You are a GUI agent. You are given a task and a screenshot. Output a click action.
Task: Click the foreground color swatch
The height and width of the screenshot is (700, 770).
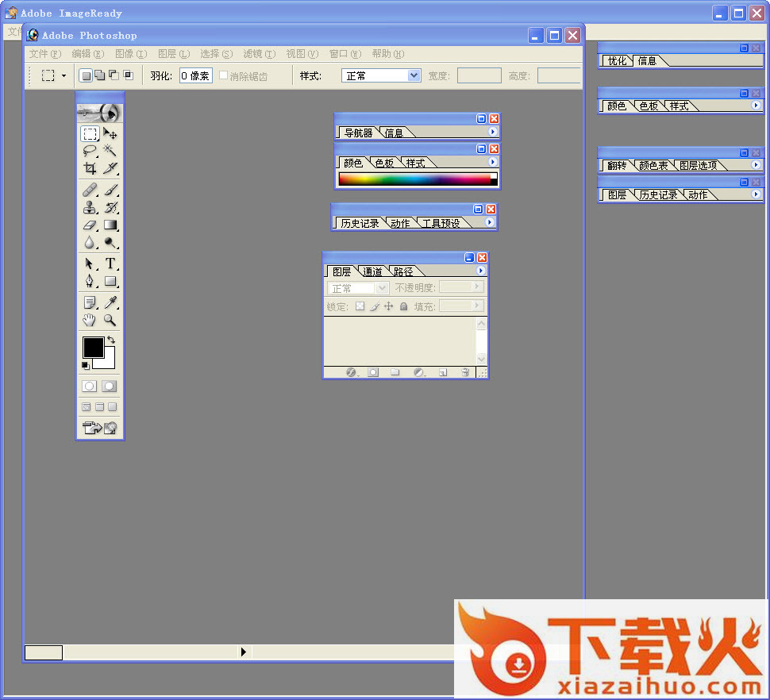(x=94, y=348)
